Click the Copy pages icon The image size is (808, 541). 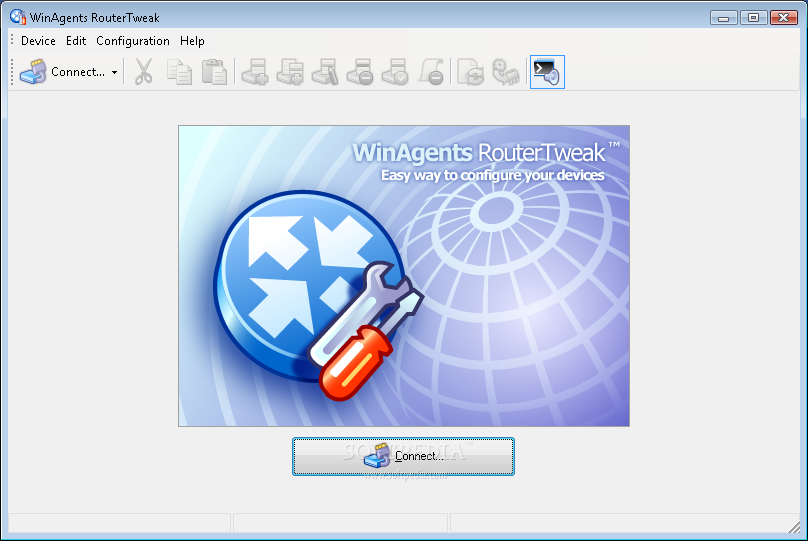point(179,72)
